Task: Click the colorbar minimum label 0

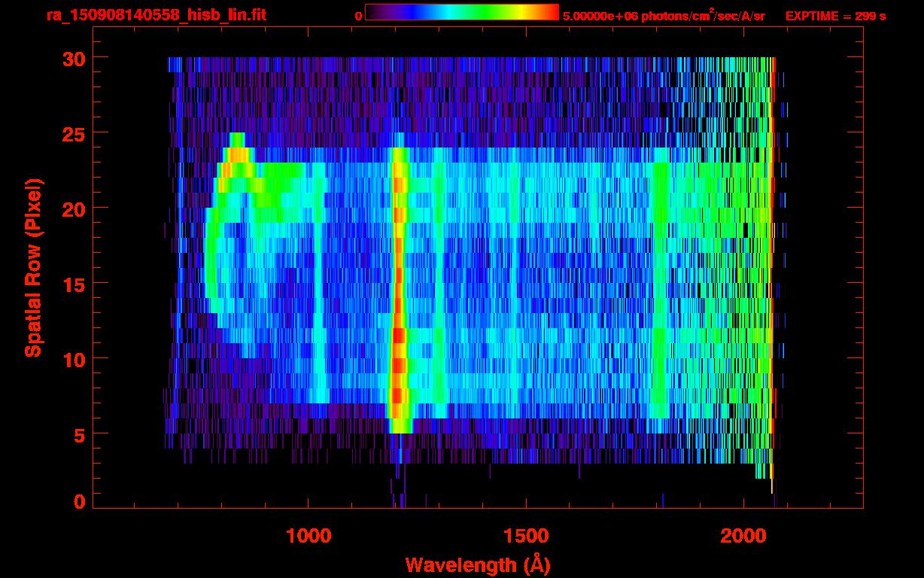Action: click(x=358, y=16)
